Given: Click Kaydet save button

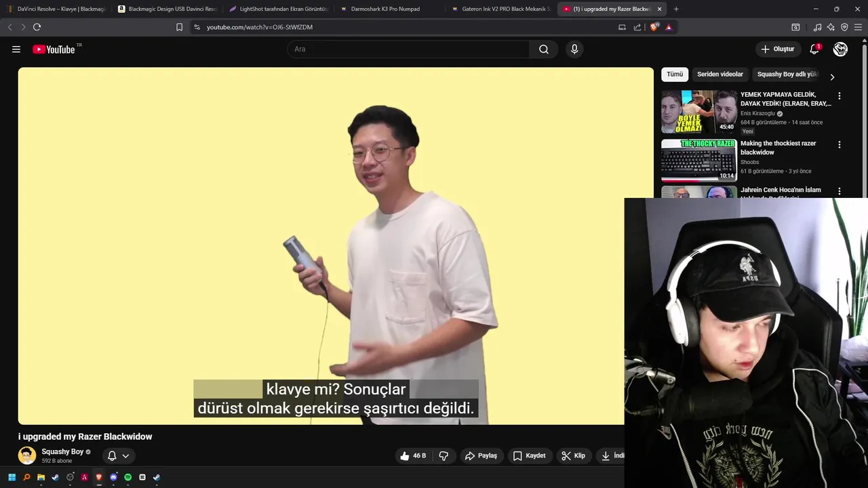Looking at the screenshot, I should coord(529,456).
